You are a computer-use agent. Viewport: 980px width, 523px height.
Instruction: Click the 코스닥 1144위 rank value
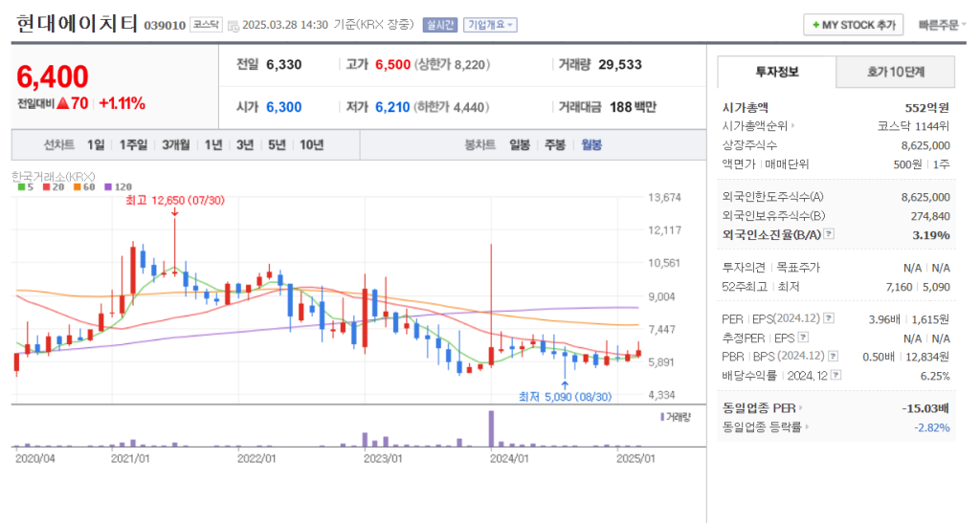coord(913,126)
